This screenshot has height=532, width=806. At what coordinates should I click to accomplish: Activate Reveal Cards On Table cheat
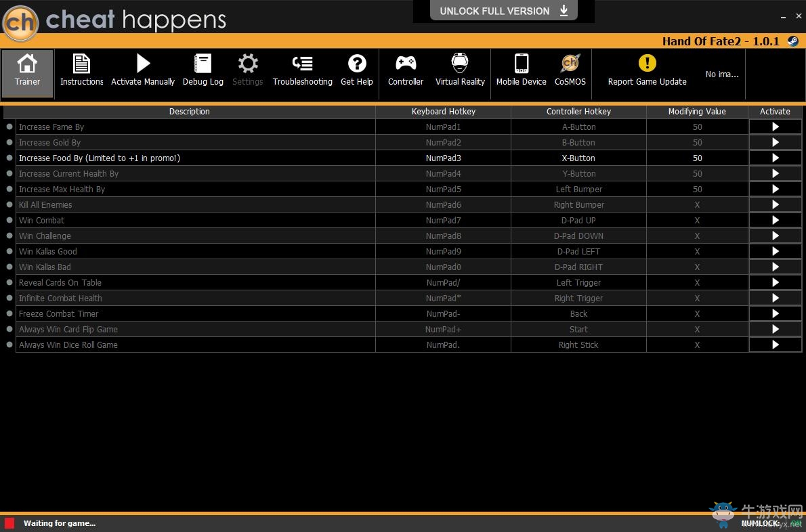click(775, 282)
